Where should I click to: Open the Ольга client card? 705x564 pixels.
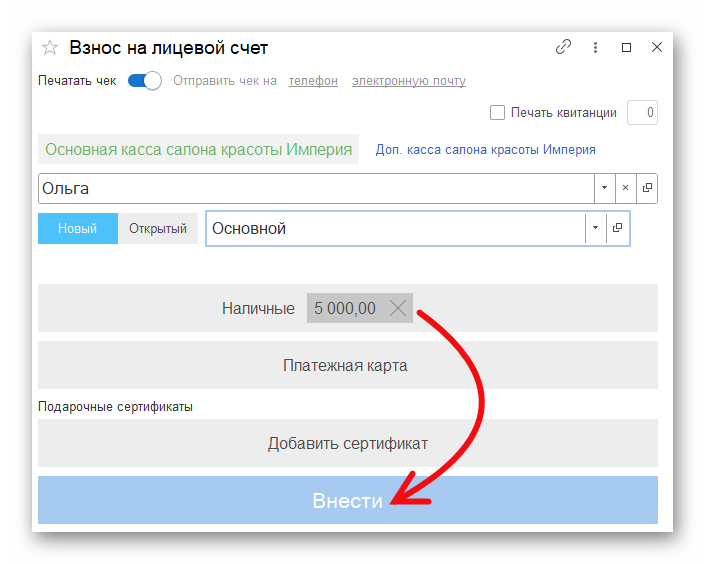pyautogui.click(x=647, y=188)
